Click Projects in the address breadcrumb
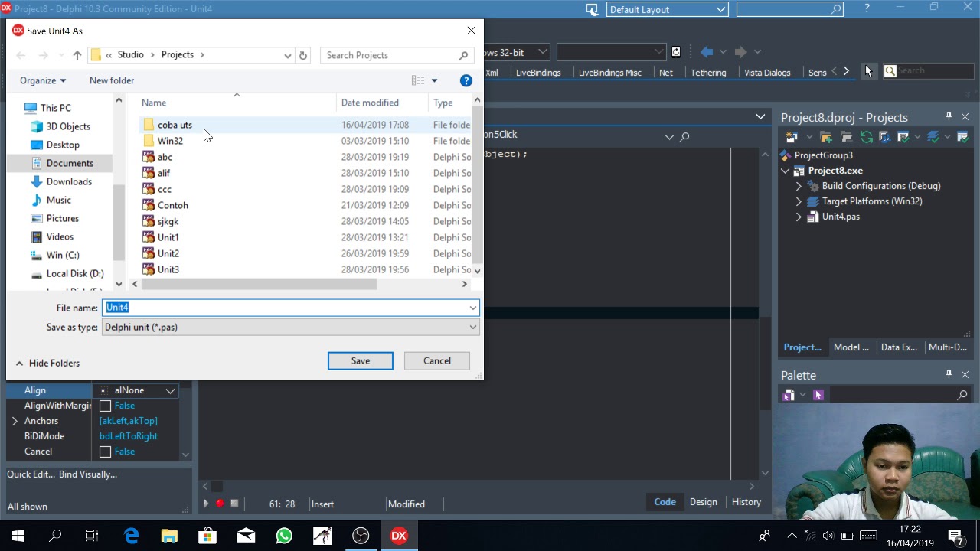Viewport: 980px width, 551px height. coord(178,55)
